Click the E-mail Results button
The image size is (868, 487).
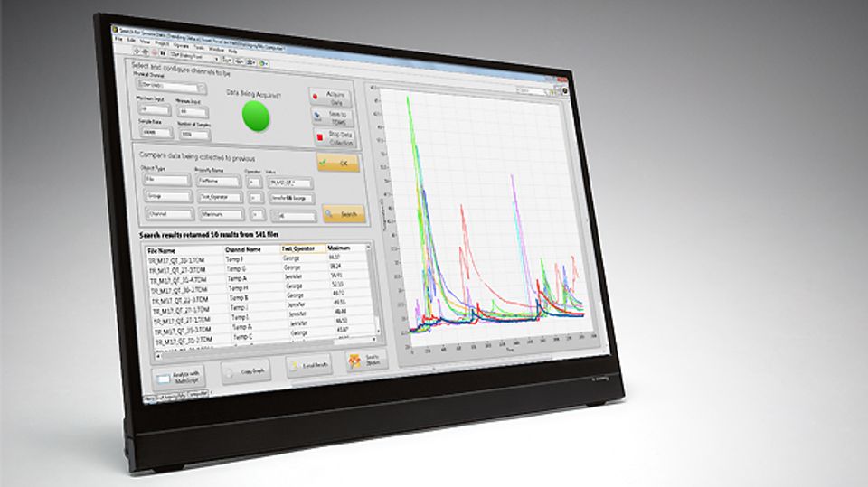pos(309,366)
